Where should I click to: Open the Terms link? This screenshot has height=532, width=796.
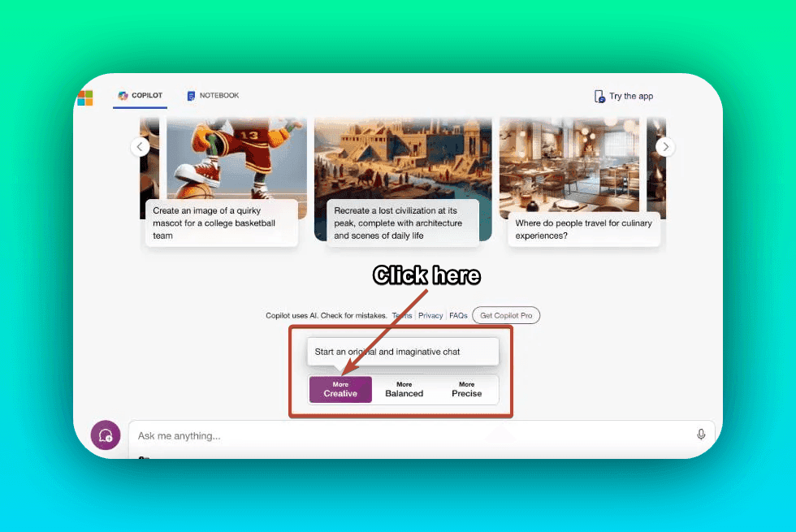pos(402,316)
